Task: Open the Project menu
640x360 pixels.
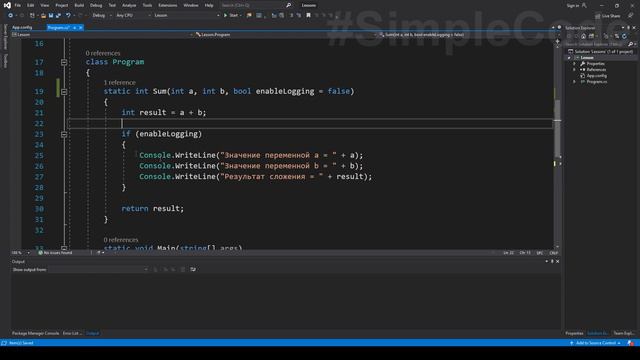Action: [62, 5]
